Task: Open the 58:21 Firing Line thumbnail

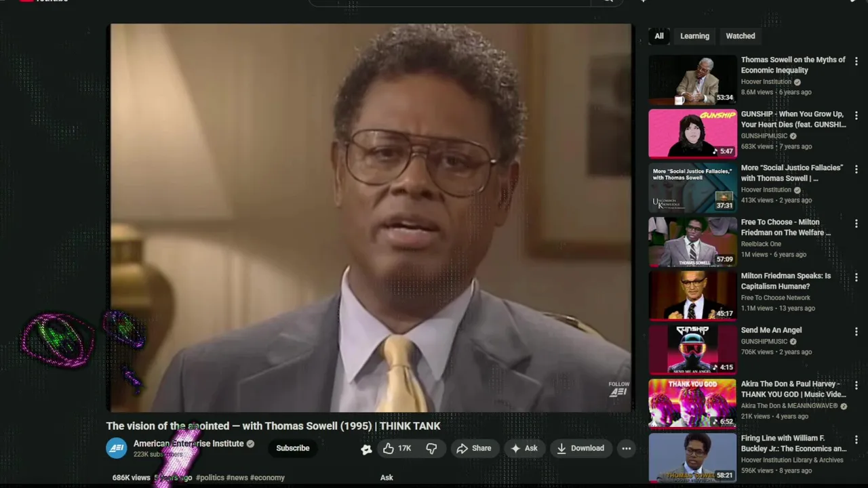Action: coord(692,457)
